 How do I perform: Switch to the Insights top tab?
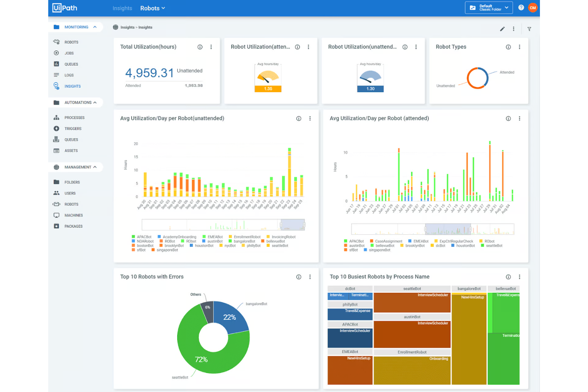point(122,8)
